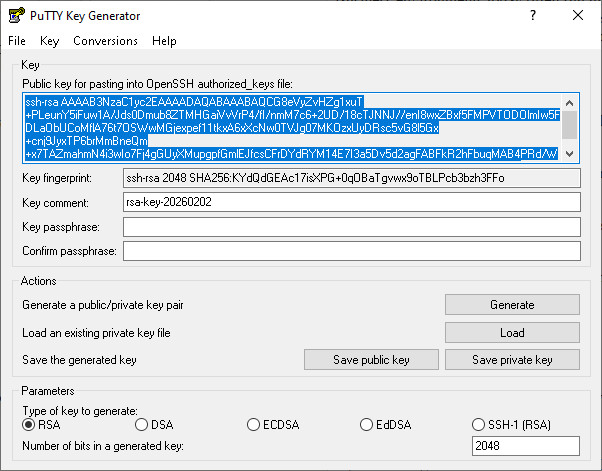Load an existing private key file
Screen dimensions: 602x471
point(512,332)
